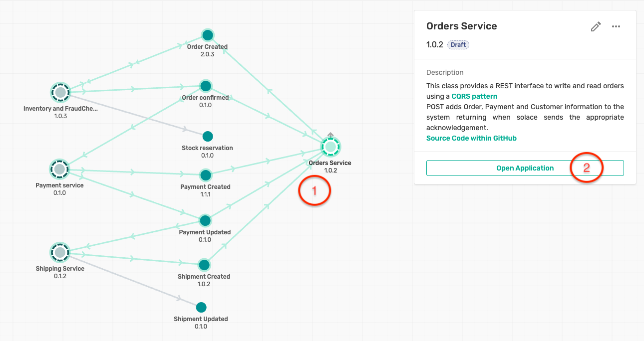Viewport: 644px width, 341px height.
Task: Collapse Orders Service using the arrow above it
Action: point(330,135)
